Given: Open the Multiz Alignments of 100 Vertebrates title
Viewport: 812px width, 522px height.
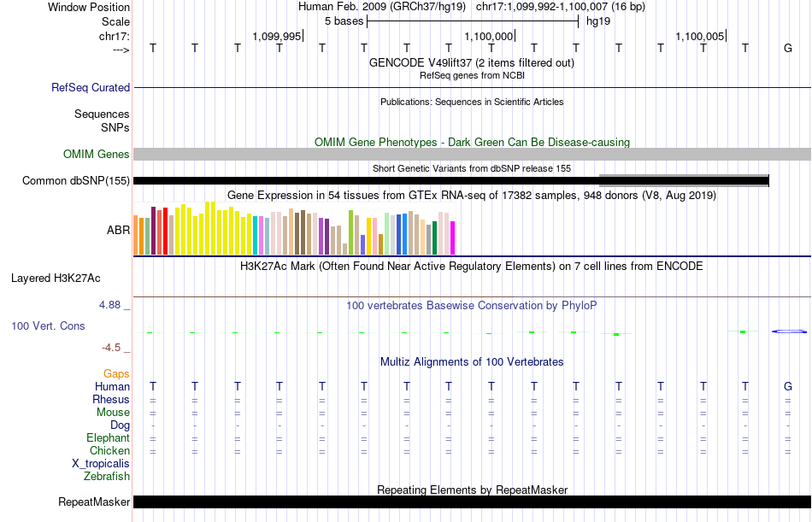Looking at the screenshot, I should (472, 362).
